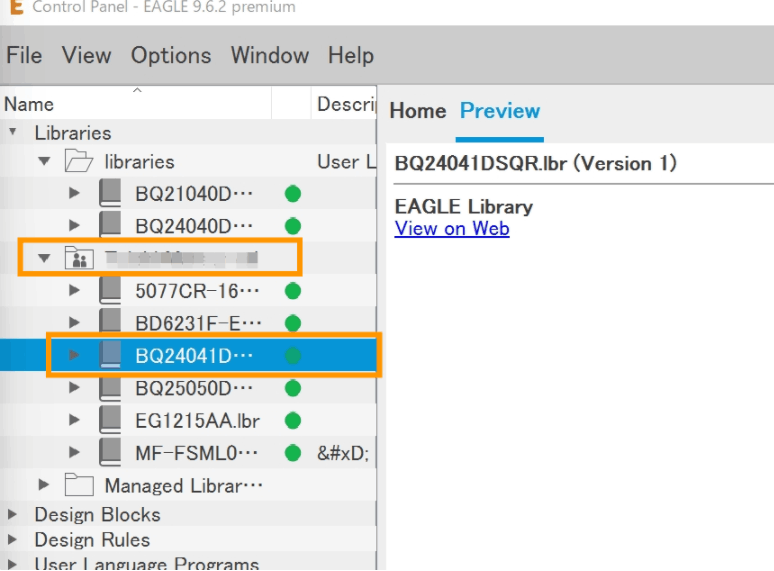Click the BQ21040D library book icon
The image size is (774, 571).
[110, 193]
